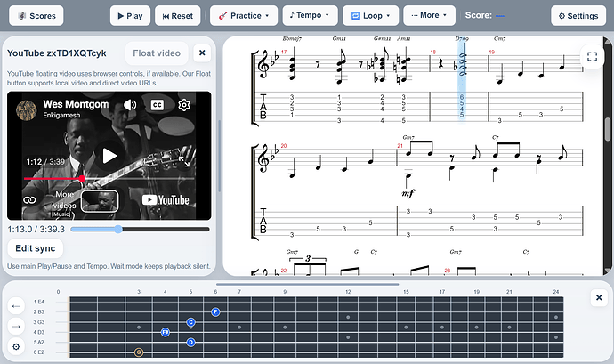Screen dimensions: 614x364
Task: Toggle Float video mode
Action: coord(157,53)
